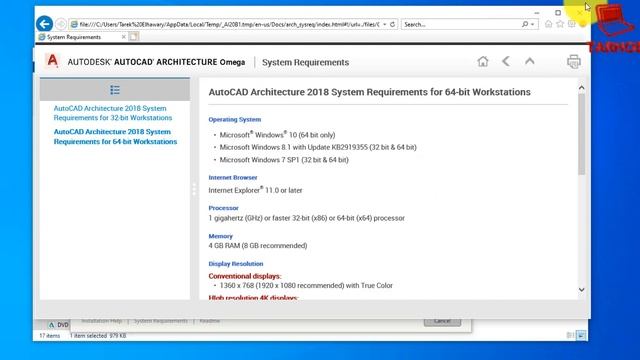This screenshot has width=640, height=360.
Task: Go back with the browser back arrow
Action: (44, 24)
